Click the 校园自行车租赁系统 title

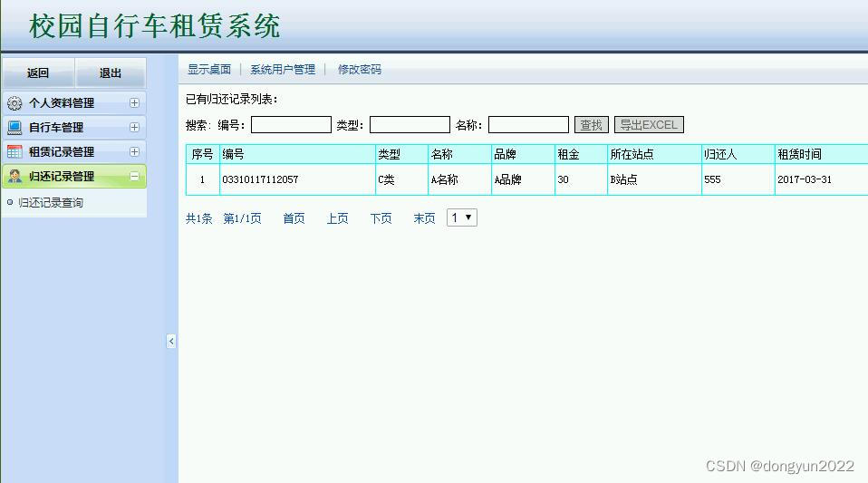click(x=154, y=26)
